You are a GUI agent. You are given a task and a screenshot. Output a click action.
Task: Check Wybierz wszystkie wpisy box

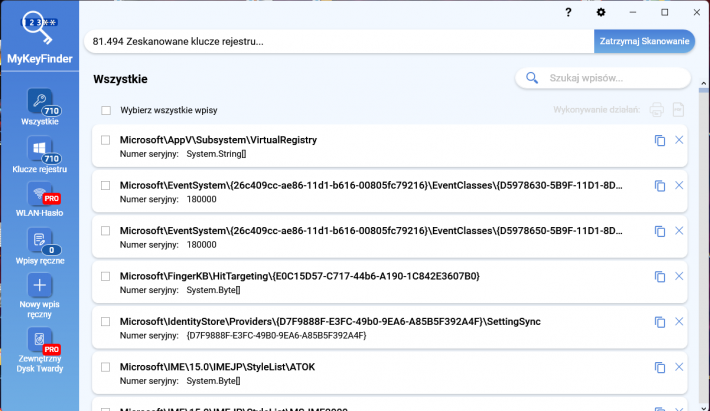click(106, 110)
